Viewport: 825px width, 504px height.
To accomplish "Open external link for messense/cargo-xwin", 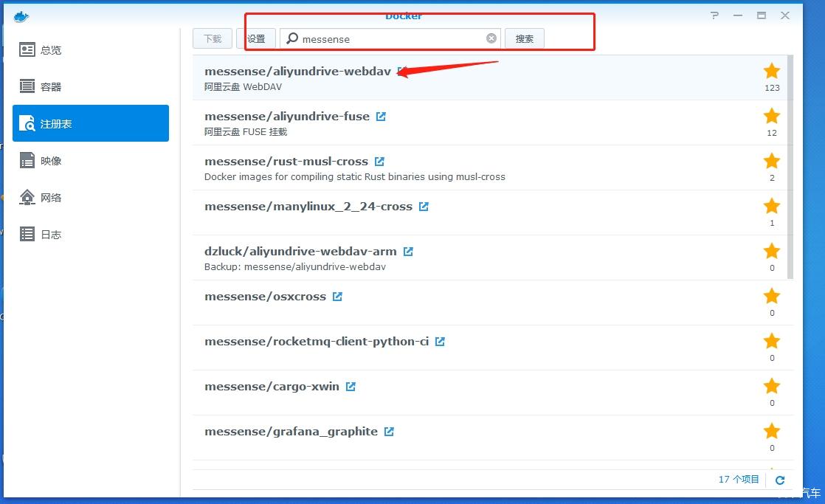I will pos(351,387).
